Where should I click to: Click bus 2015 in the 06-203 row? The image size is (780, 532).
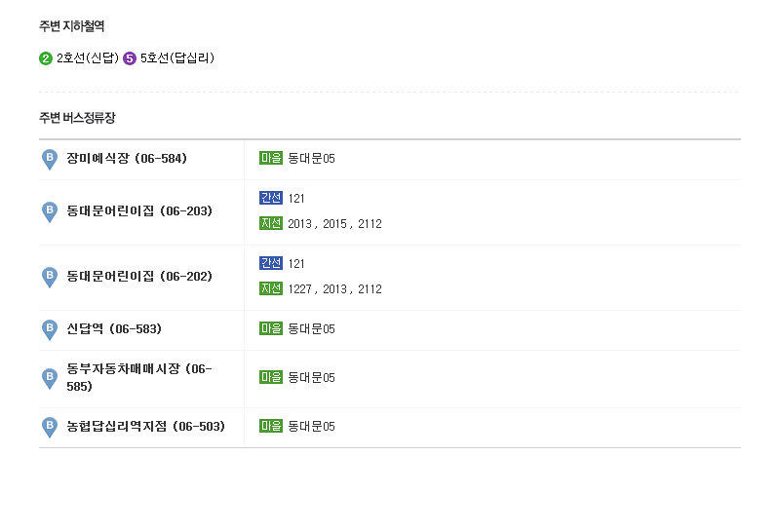pos(334,224)
